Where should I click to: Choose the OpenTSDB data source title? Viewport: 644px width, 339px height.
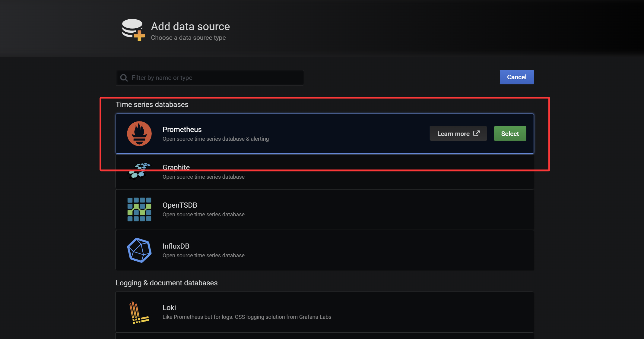point(180,205)
